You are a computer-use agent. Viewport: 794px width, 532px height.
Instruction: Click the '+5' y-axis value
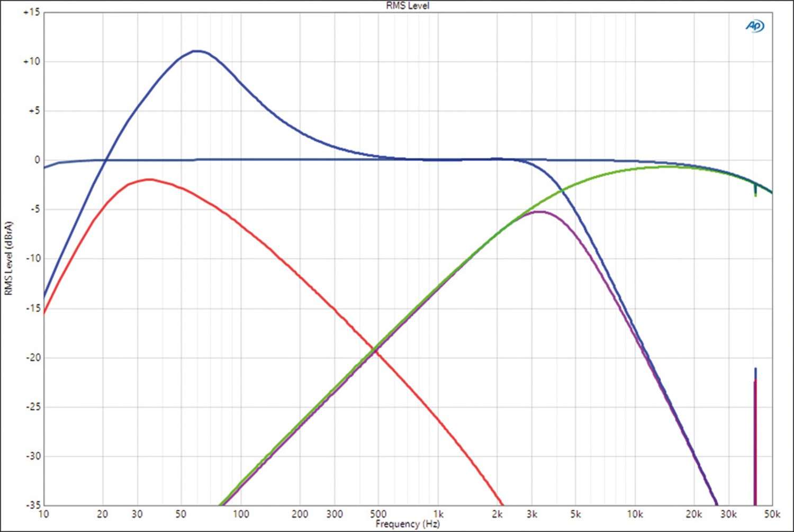tap(34, 111)
